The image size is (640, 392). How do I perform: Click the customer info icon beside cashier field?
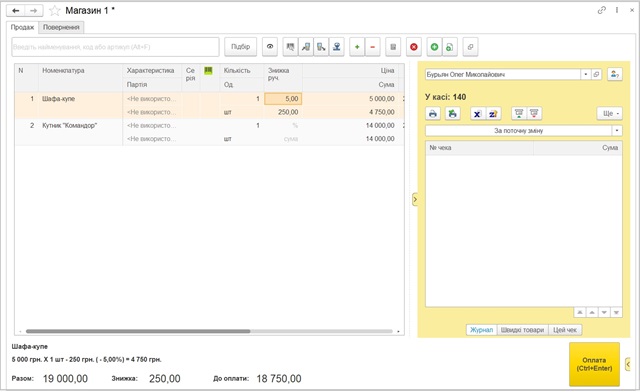click(614, 74)
